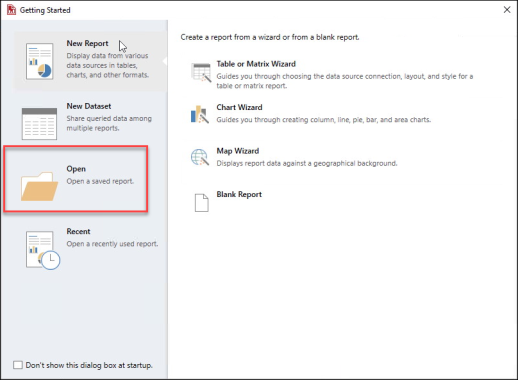Click the Chart Wizard bar icon
This screenshot has height=380, width=518.
tap(200, 114)
